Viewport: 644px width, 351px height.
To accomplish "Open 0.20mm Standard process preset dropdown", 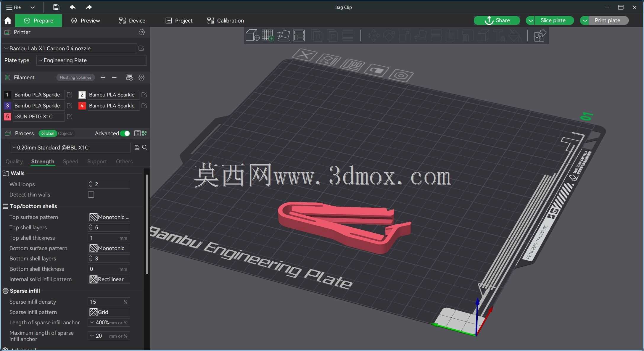I will pos(70,147).
